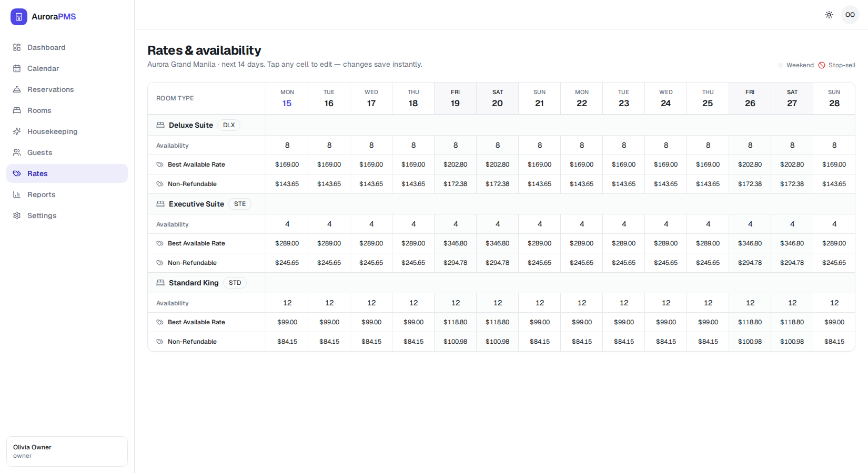Edit Deluxe Suite availability for Mon 15

coord(287,145)
